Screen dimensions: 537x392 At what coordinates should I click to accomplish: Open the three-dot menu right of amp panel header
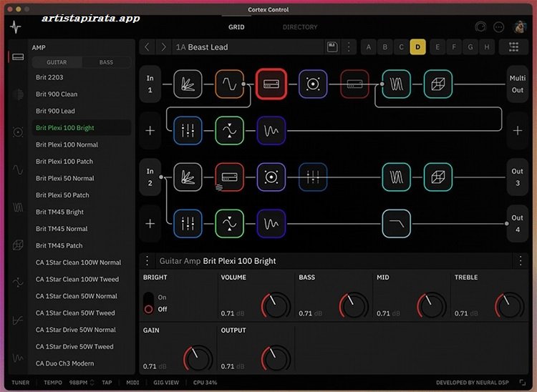point(521,261)
